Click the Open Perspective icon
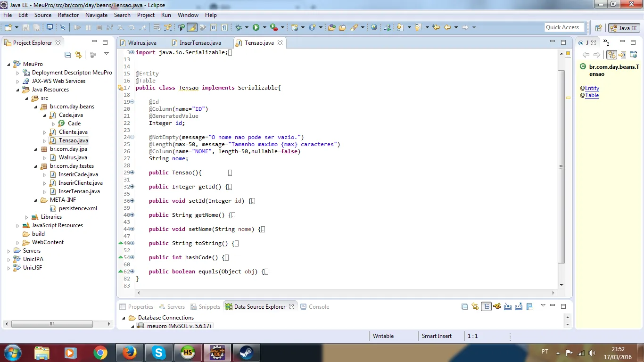This screenshot has height=362, width=644. tap(598, 28)
